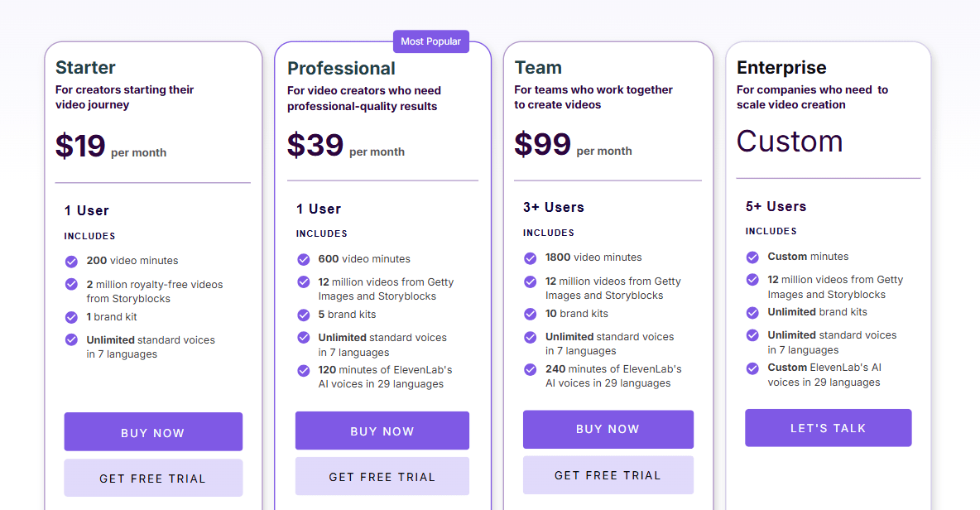Click the checkmark beside 200 video minutes
This screenshot has width=980, height=510.
[x=70, y=260]
